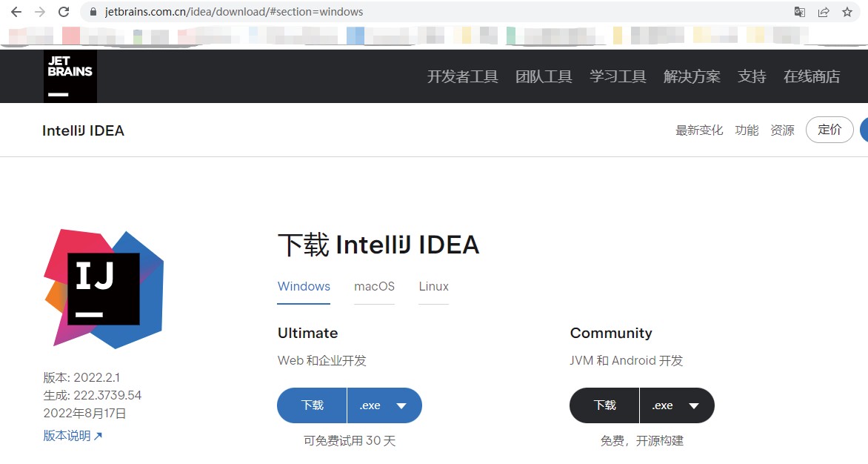This screenshot has height=464, width=868.
Task: Open the translate page icon
Action: tap(799, 12)
